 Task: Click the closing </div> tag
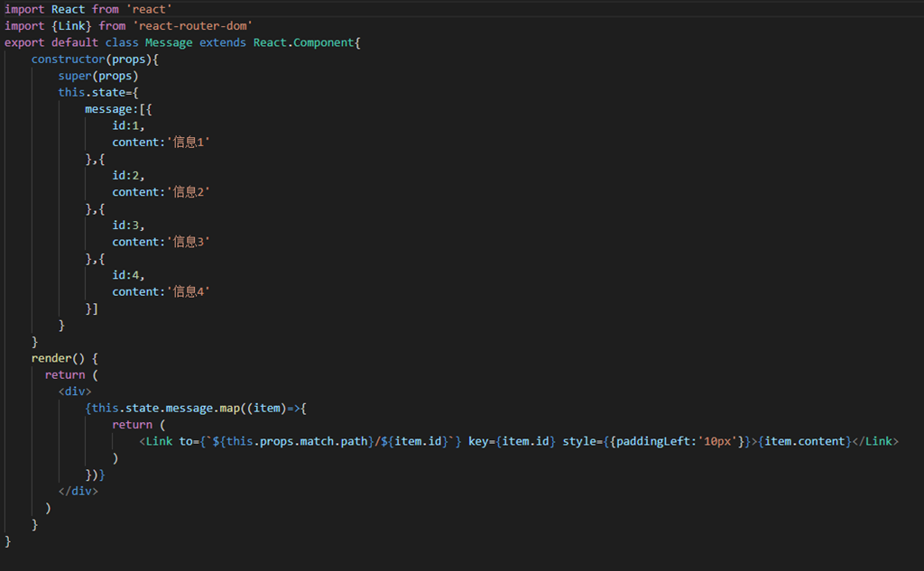point(79,491)
